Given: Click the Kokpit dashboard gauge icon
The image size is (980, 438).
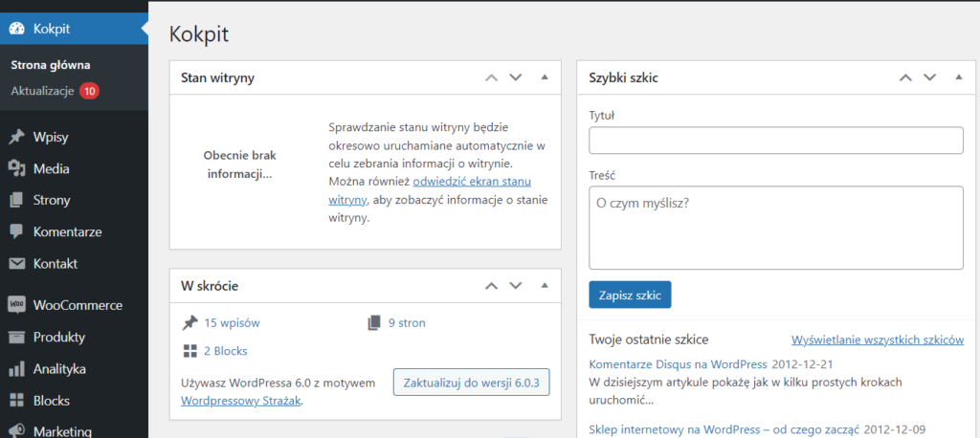Looking at the screenshot, I should [16, 29].
